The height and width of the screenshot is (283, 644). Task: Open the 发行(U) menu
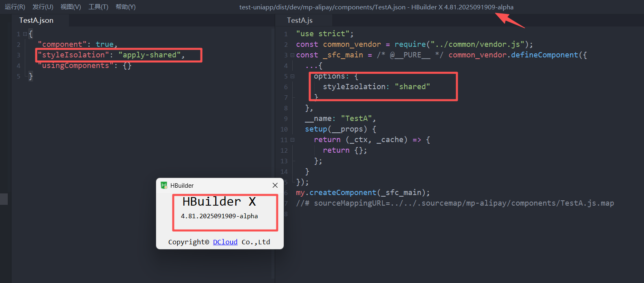(x=43, y=7)
